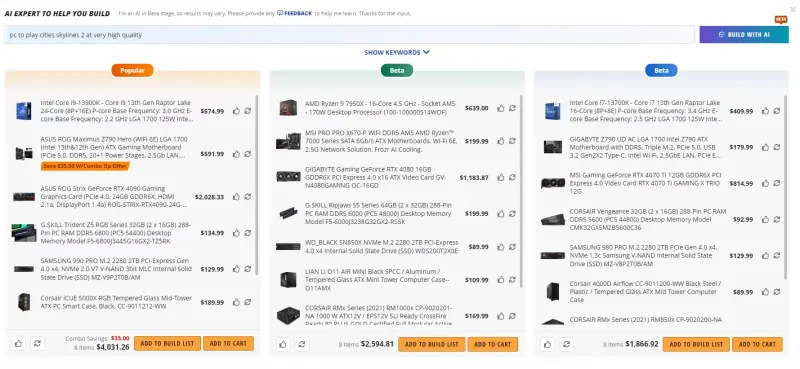Like the whole $2,594.81 build
Image resolution: width=800 pixels, height=369 pixels.
[283, 344]
